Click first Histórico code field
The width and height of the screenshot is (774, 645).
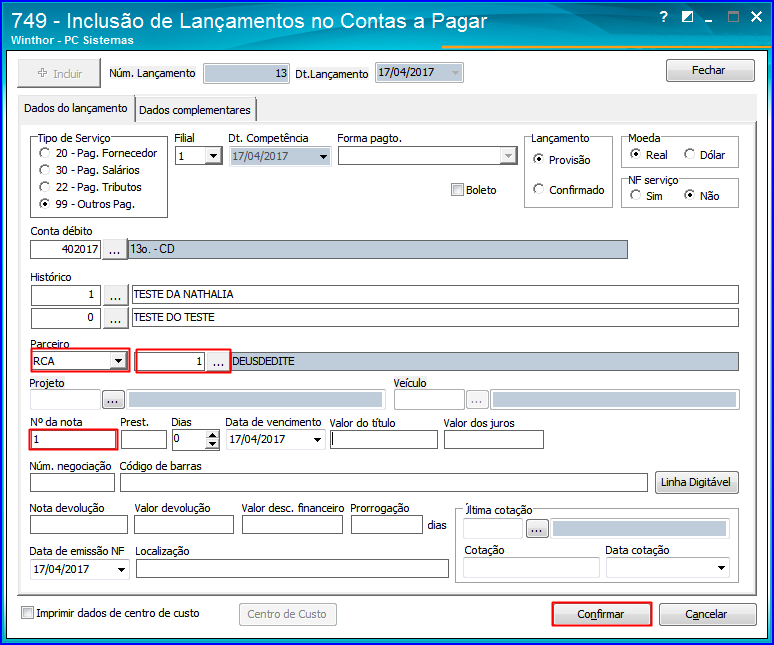[x=66, y=295]
